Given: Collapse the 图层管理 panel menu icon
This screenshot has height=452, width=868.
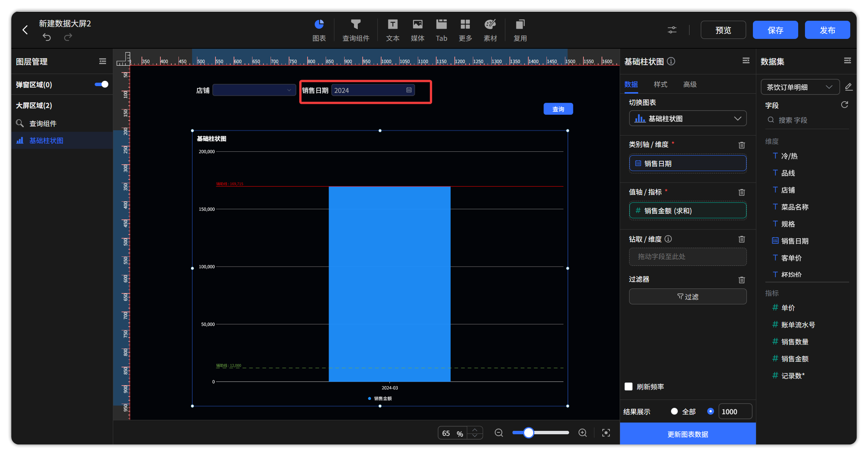Looking at the screenshot, I should click(102, 61).
